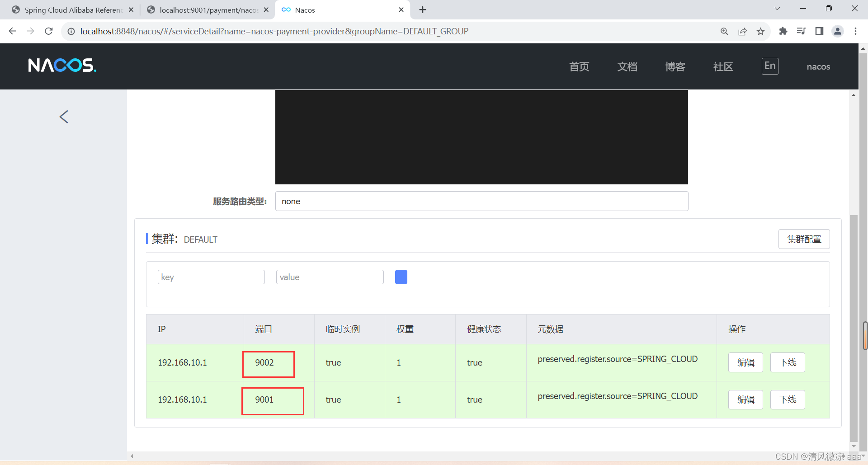Screen dimensions: 868x465
Task: Open the Chrome profile avatar
Action: point(838,31)
